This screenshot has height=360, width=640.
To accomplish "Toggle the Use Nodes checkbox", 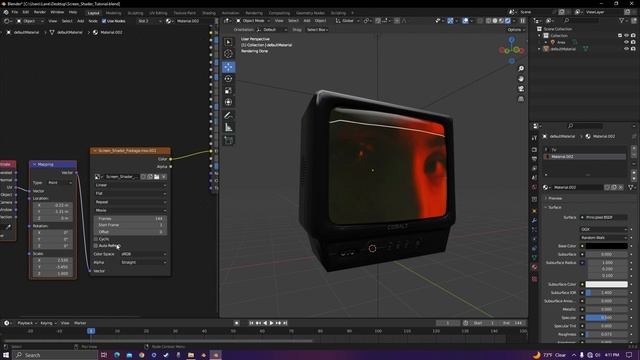I will point(104,21).
